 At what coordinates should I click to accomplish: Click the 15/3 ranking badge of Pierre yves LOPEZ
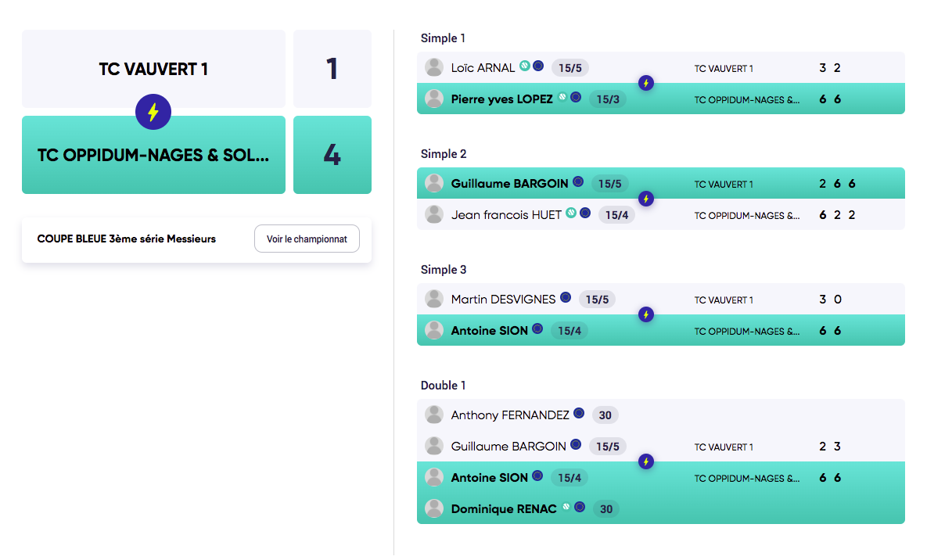click(x=608, y=99)
